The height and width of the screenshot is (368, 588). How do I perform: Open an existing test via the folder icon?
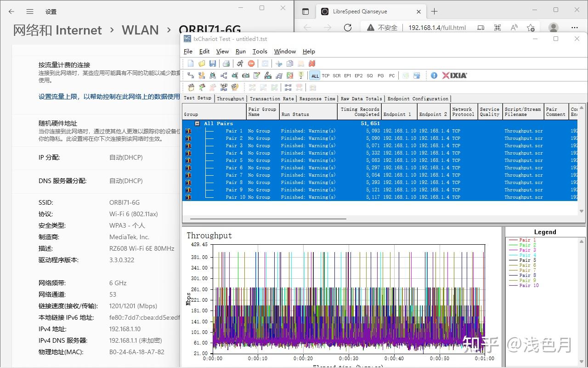click(x=202, y=63)
